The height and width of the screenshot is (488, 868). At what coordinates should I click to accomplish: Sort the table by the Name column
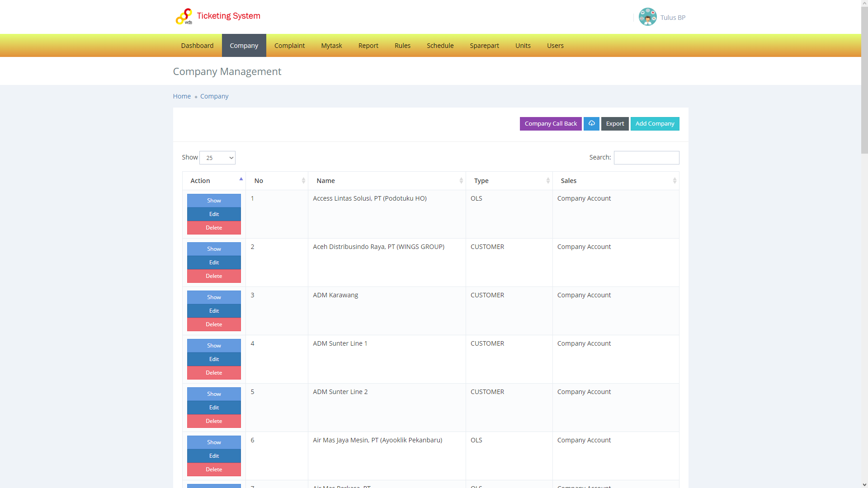point(387,181)
